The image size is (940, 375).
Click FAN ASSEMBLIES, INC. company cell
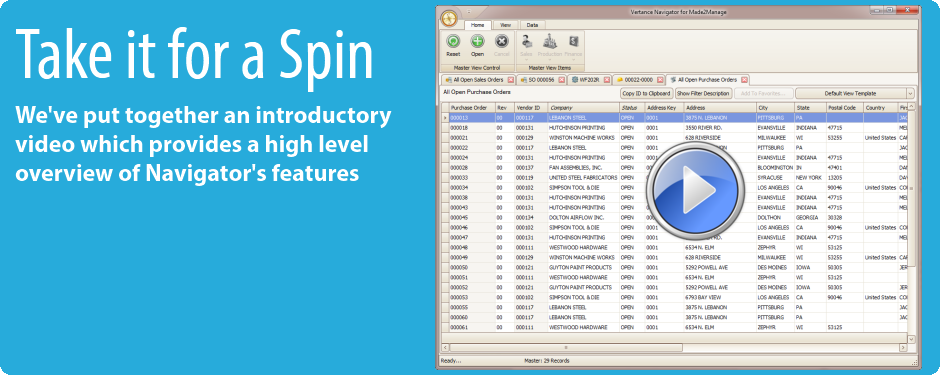[x=583, y=168]
